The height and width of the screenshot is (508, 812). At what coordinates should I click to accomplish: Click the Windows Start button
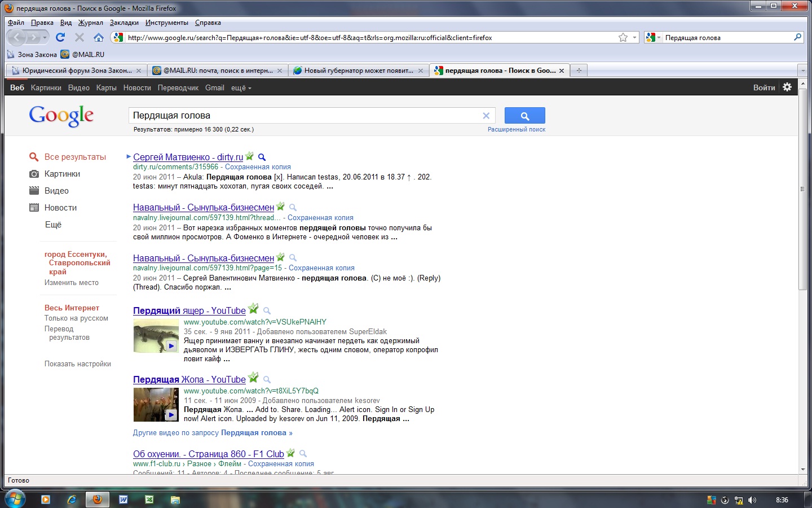pos(15,500)
